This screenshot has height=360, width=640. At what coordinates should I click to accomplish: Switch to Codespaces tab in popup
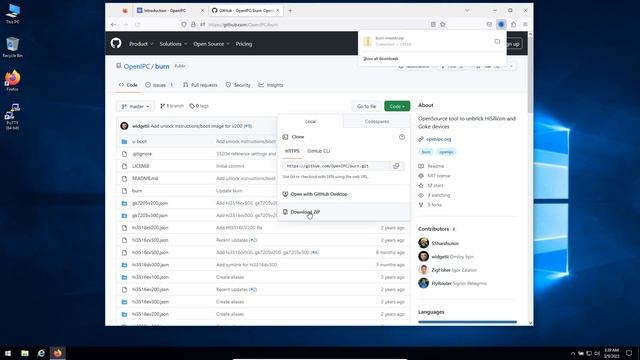click(377, 122)
